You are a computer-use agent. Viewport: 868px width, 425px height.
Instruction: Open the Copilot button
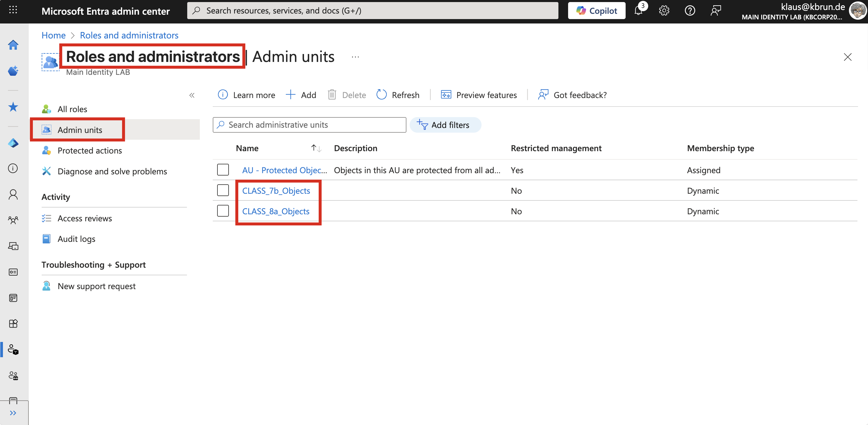pos(596,11)
